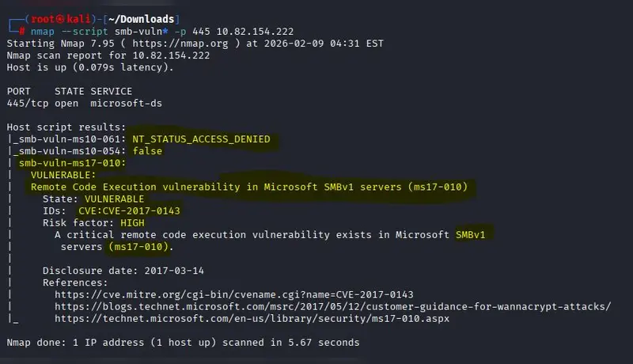This screenshot has width=633, height=364.
Task: Click the State: VULNERABLE line
Action: (x=93, y=199)
